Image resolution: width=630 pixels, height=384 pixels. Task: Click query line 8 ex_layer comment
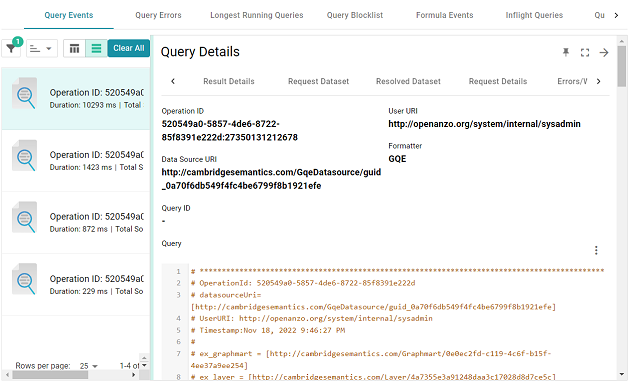click(x=373, y=377)
